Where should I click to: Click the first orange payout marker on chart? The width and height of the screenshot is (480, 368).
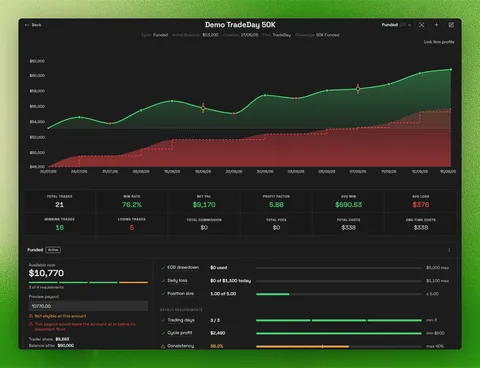(203, 108)
